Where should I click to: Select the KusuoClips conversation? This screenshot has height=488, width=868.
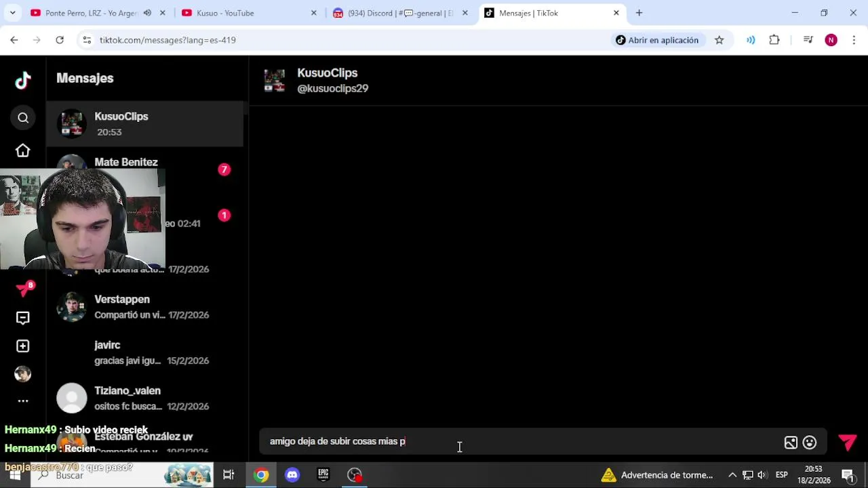click(144, 124)
